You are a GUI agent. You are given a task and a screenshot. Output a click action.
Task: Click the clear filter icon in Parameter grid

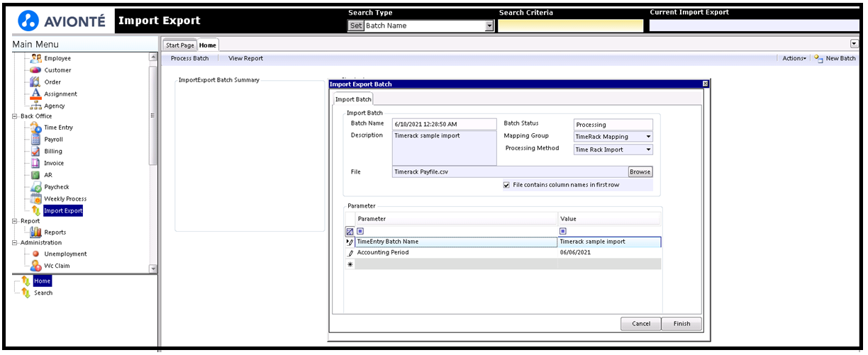pyautogui.click(x=350, y=231)
